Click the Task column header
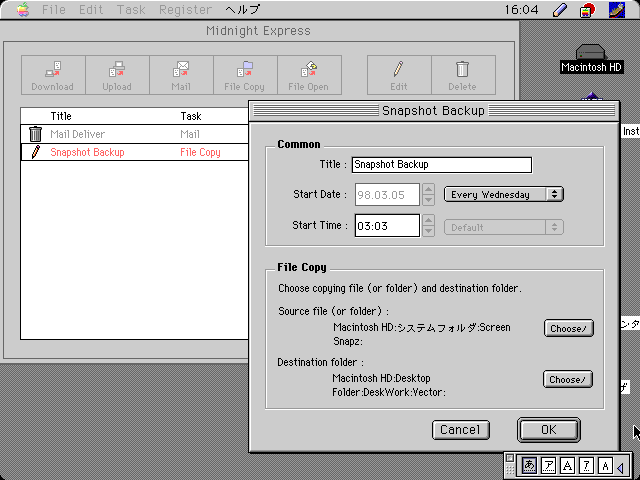 point(191,116)
